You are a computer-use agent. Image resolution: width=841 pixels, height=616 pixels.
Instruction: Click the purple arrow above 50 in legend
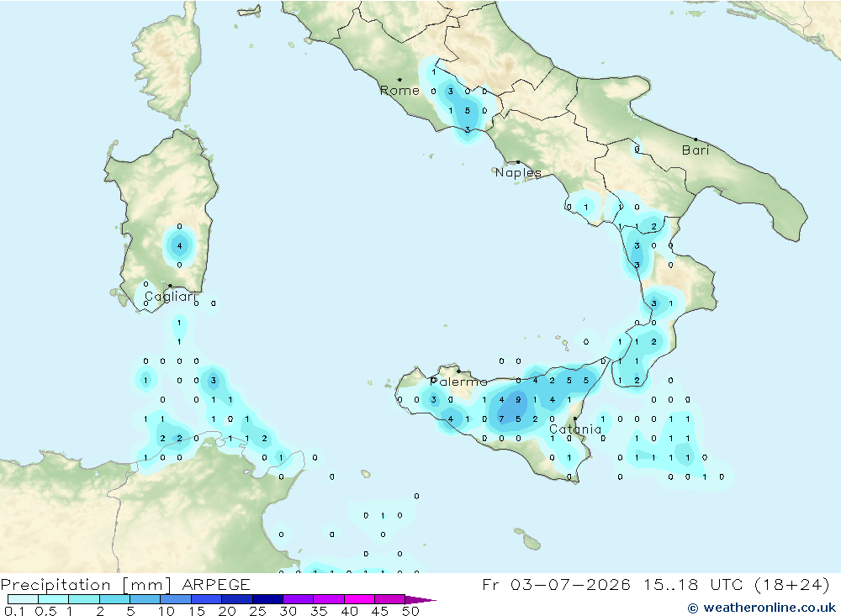[420, 600]
